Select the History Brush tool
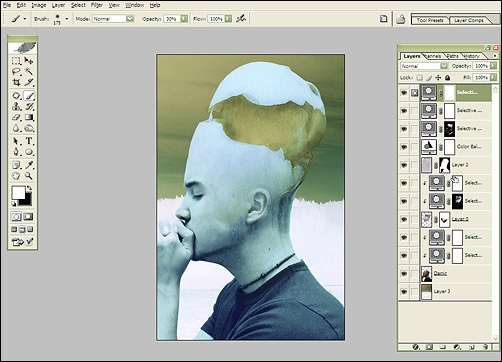The width and height of the screenshot is (502, 362). [29, 107]
